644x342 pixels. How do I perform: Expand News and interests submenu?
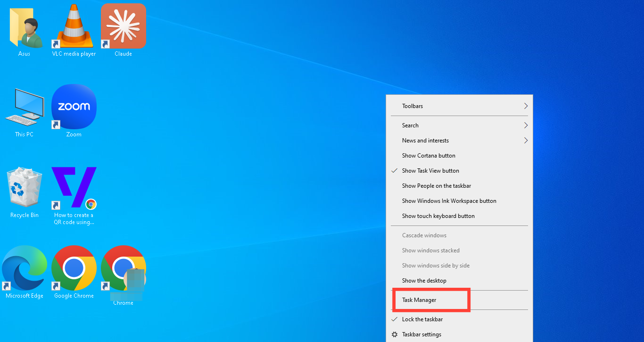460,141
